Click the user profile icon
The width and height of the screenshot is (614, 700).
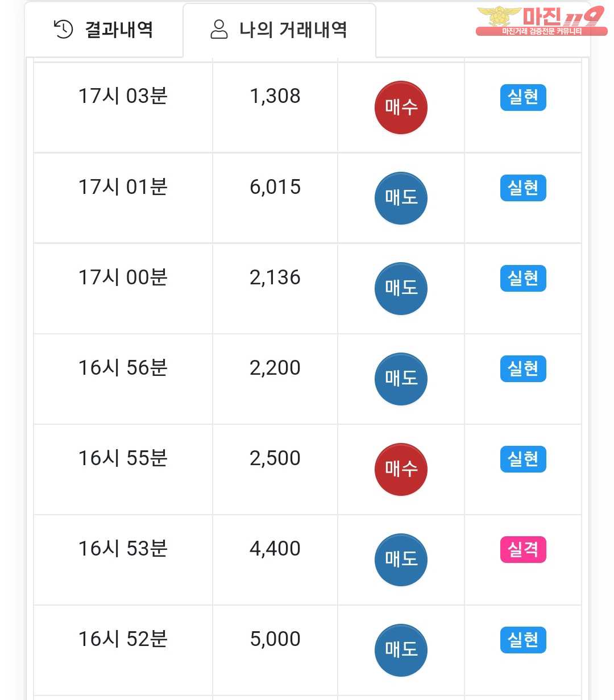pyautogui.click(x=219, y=29)
